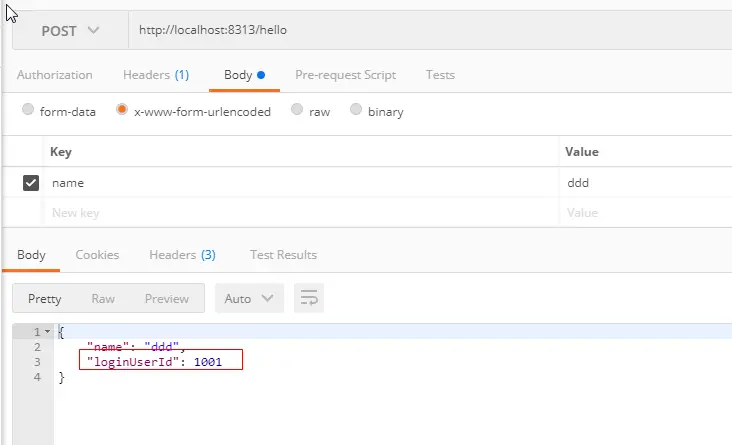
Task: Select the form-data radio option
Action: click(x=28, y=109)
